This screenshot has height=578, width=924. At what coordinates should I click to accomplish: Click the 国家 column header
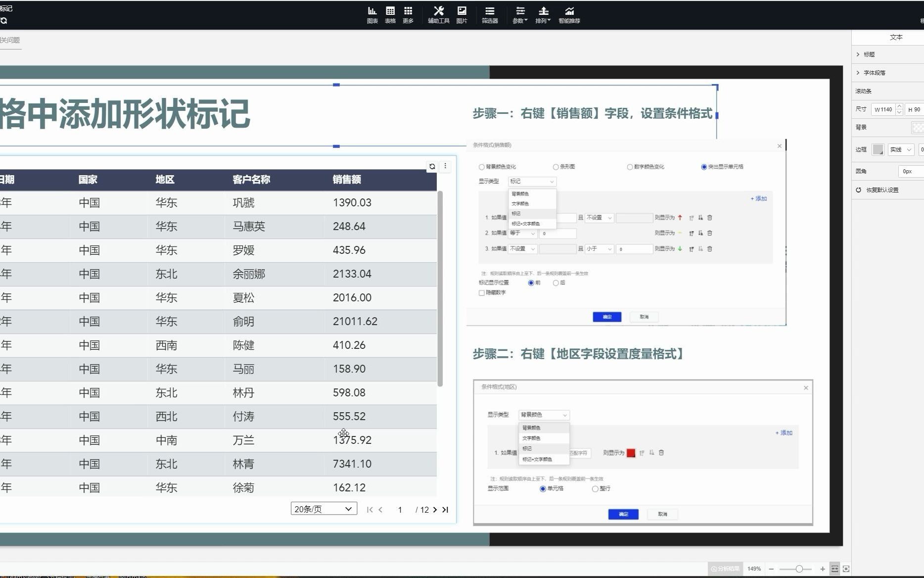88,180
